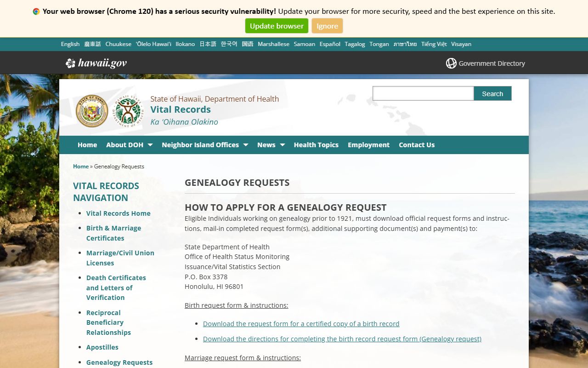Click the Office of Health Status Monitoring line

coord(237,257)
